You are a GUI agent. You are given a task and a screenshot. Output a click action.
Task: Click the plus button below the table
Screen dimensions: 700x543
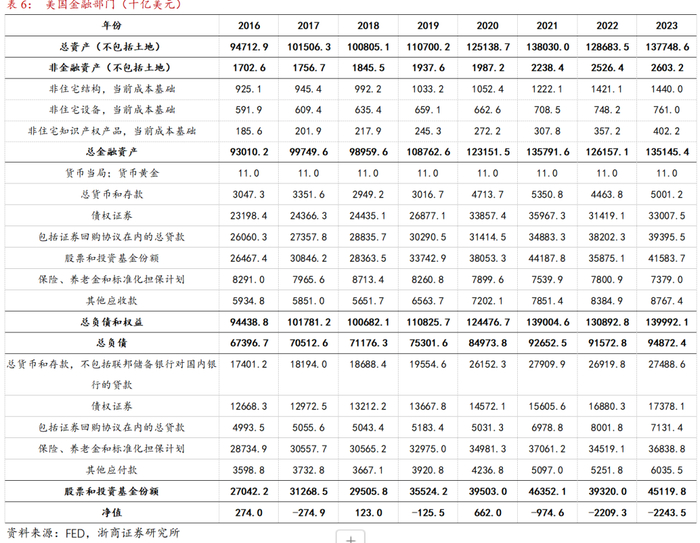350,538
